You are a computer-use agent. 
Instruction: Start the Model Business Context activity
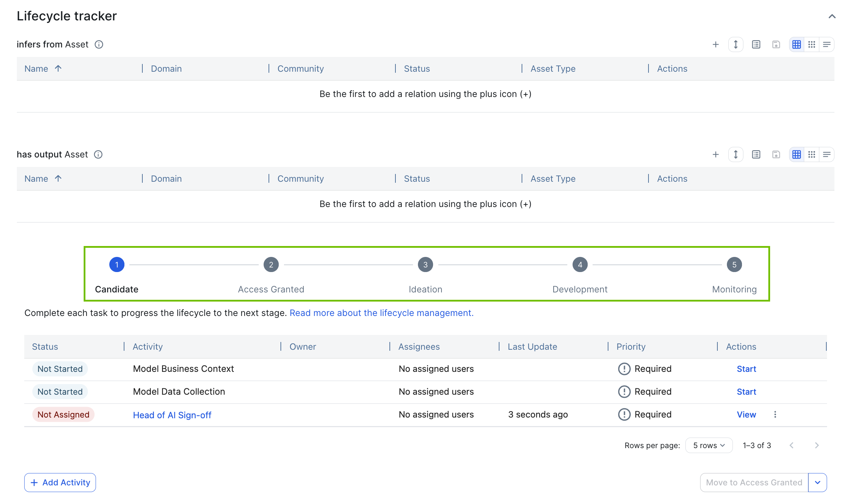(x=746, y=369)
